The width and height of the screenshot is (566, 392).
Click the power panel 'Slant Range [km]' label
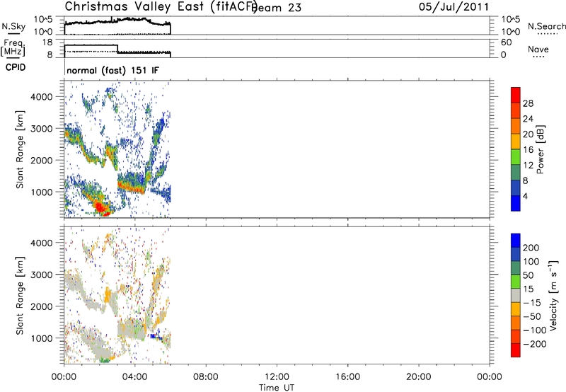tap(20, 150)
